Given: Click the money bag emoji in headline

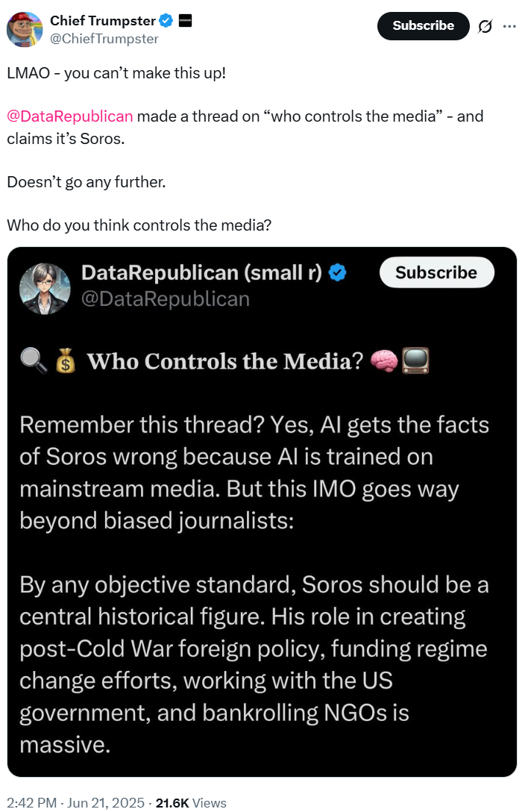Looking at the screenshot, I should (x=66, y=362).
